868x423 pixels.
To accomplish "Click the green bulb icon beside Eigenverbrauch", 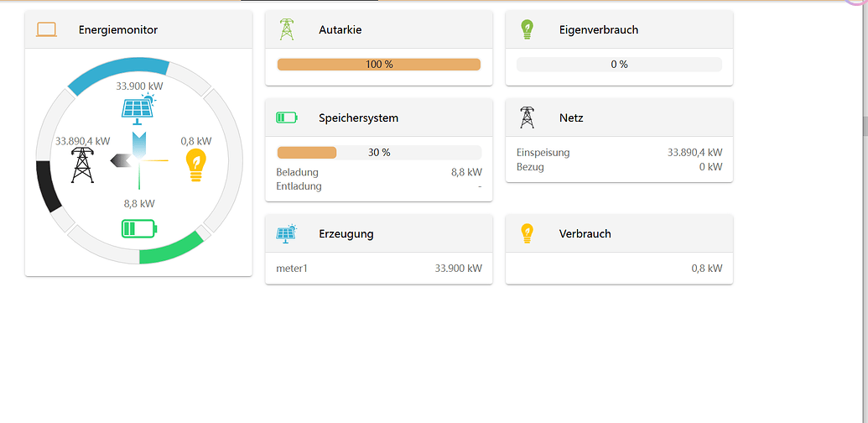I will [527, 30].
